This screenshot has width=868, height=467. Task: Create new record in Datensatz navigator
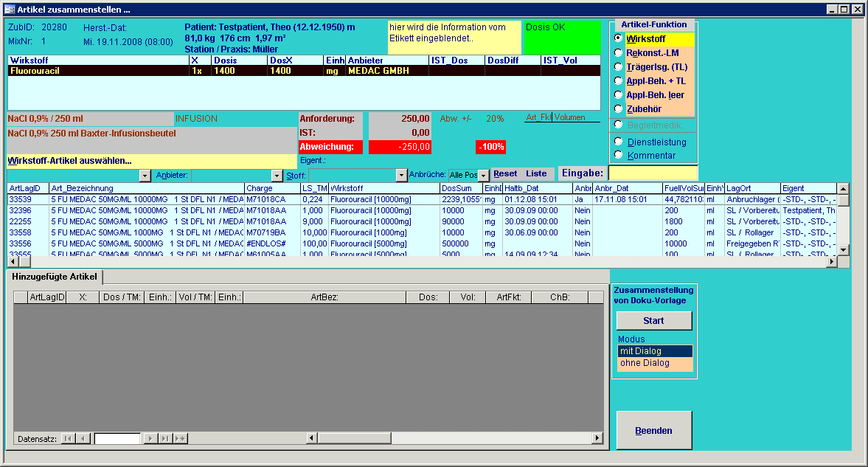(x=181, y=439)
